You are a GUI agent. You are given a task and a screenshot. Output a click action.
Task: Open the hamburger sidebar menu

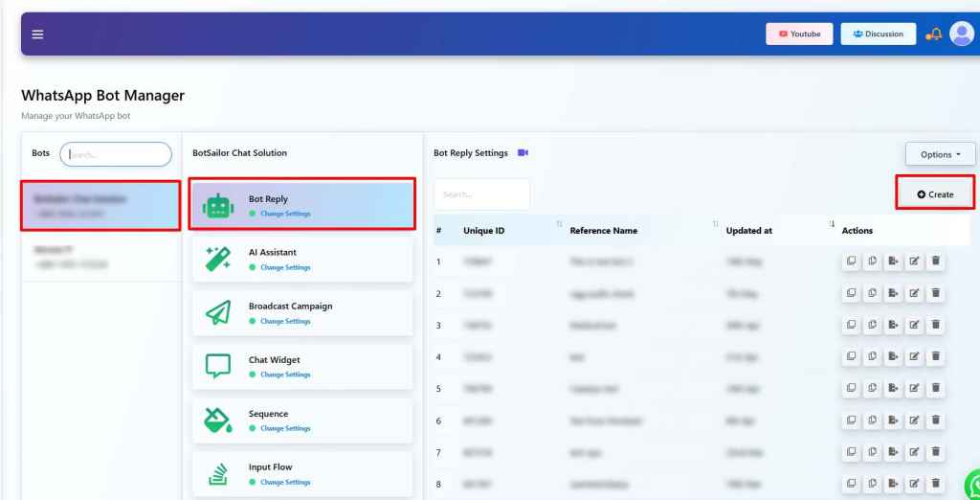pos(37,34)
